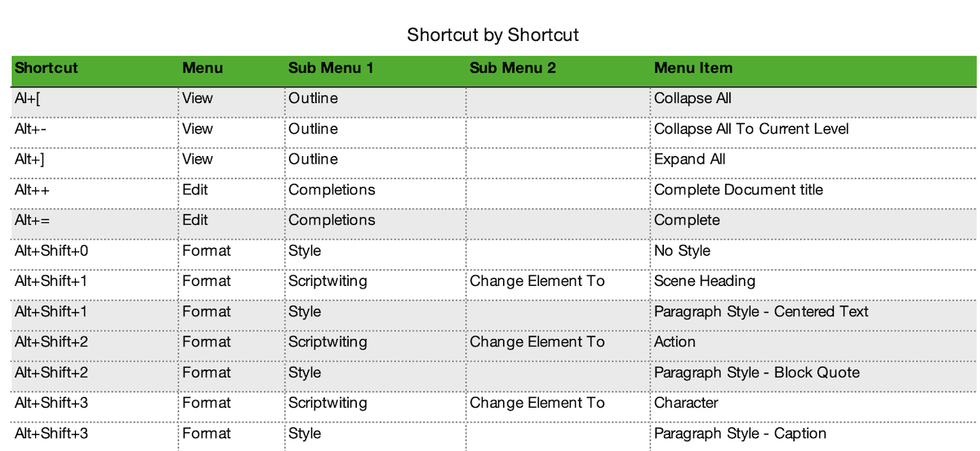
Task: Select Paragraph Style - Centered Text cell
Action: point(813,312)
